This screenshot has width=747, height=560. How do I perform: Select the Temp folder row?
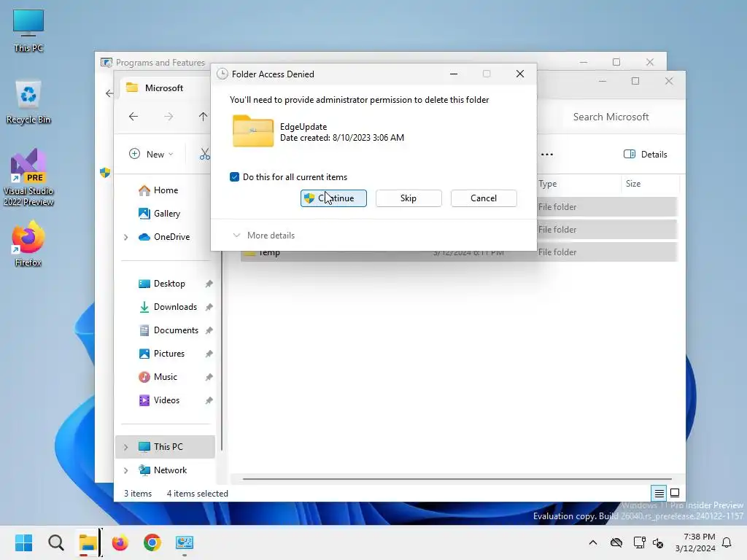click(x=458, y=252)
